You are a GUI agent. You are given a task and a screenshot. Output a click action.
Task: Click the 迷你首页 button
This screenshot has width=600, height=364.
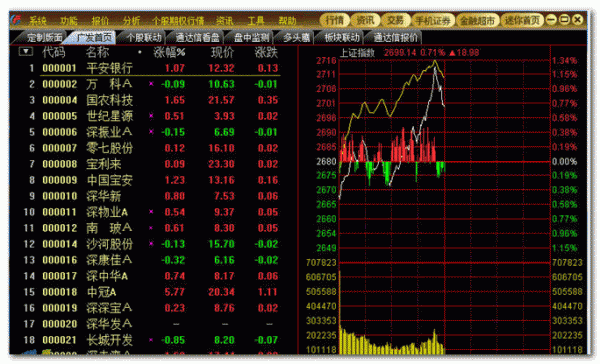tap(522, 20)
